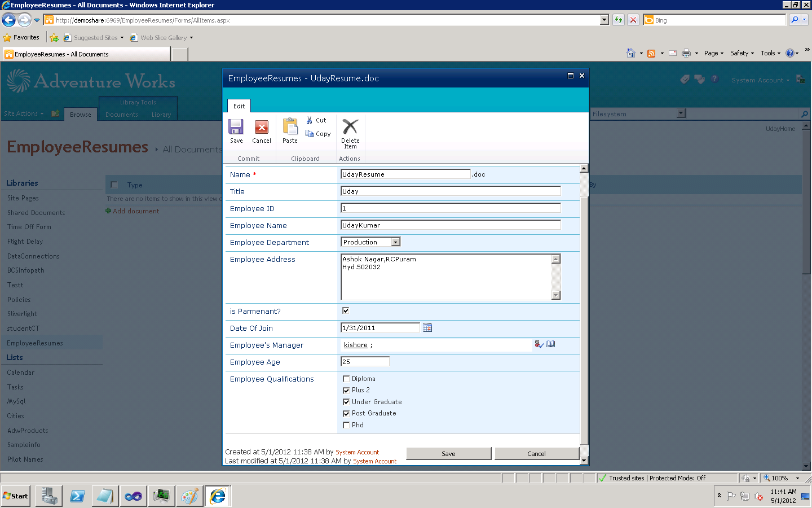Screen dimensions: 812x508
Task: Open the Page menu dropdown
Action: pyautogui.click(x=713, y=53)
